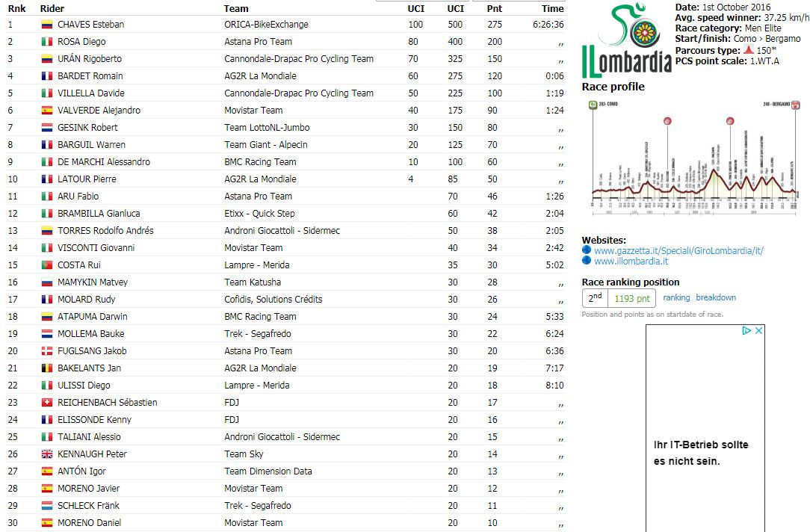
Task: Click the Dutch flag beside GESINK Robert
Action: coord(47,128)
